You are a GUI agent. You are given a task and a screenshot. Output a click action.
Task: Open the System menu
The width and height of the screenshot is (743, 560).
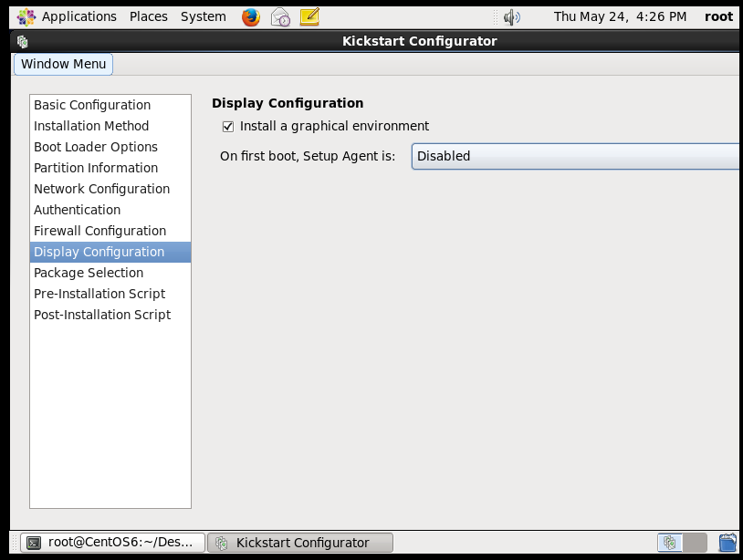(x=204, y=16)
